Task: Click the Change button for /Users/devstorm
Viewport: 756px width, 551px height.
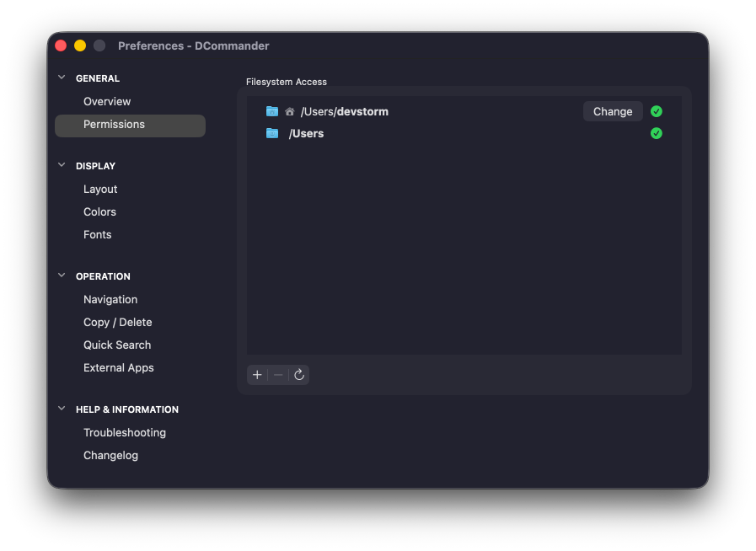Action: 613,110
